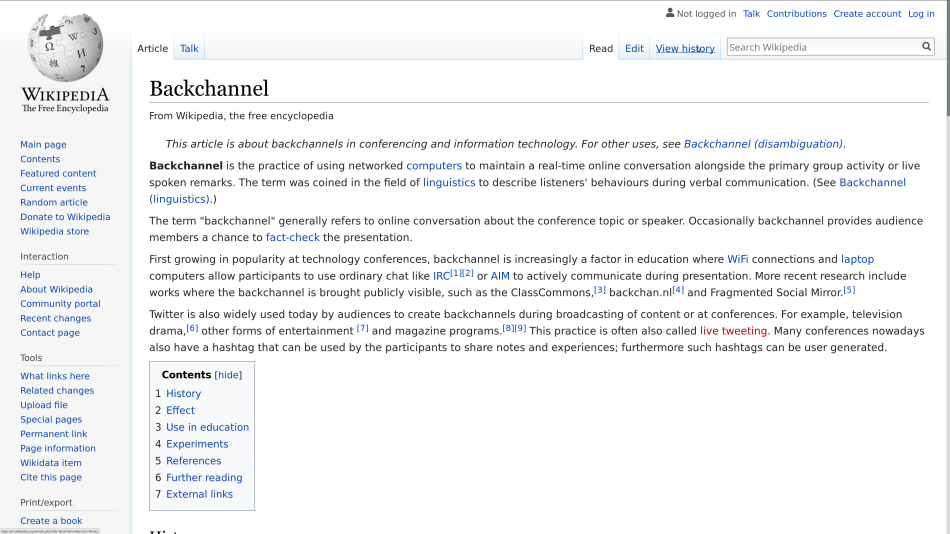The image size is (950, 534).
Task: Open Current events
Action: click(x=53, y=188)
